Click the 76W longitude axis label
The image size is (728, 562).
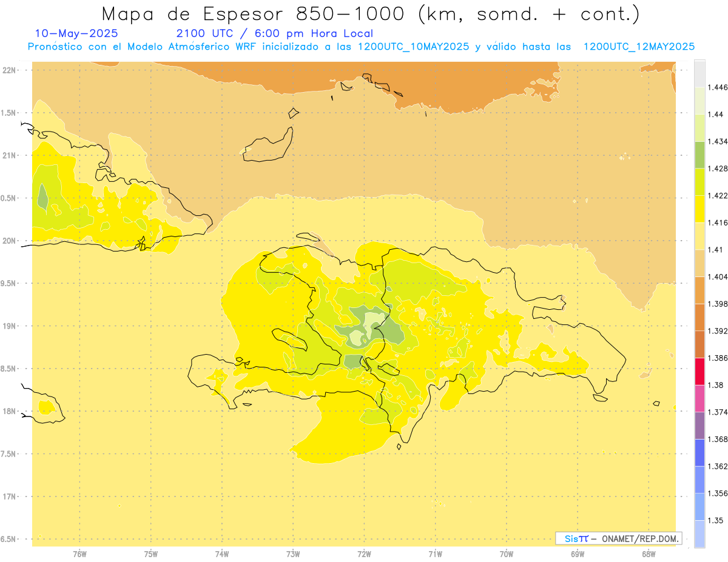coord(79,554)
